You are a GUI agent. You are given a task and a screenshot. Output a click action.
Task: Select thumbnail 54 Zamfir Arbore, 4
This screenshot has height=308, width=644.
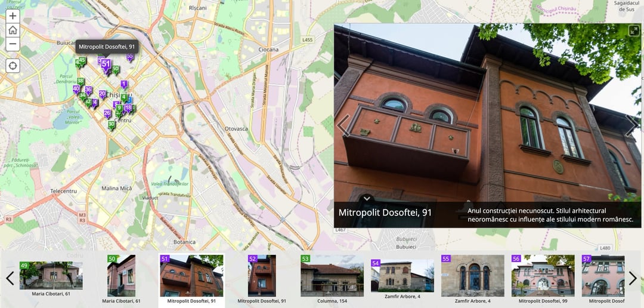coord(402,276)
